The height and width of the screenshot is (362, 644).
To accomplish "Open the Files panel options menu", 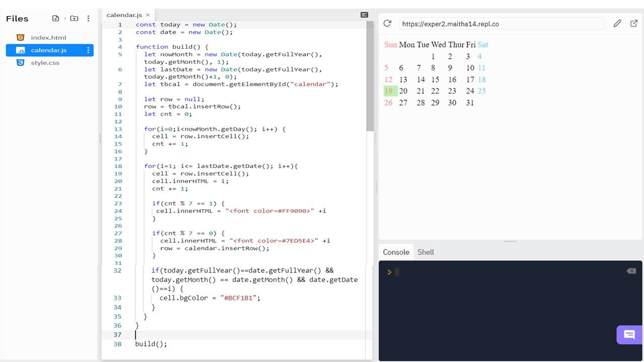I will pyautogui.click(x=88, y=18).
